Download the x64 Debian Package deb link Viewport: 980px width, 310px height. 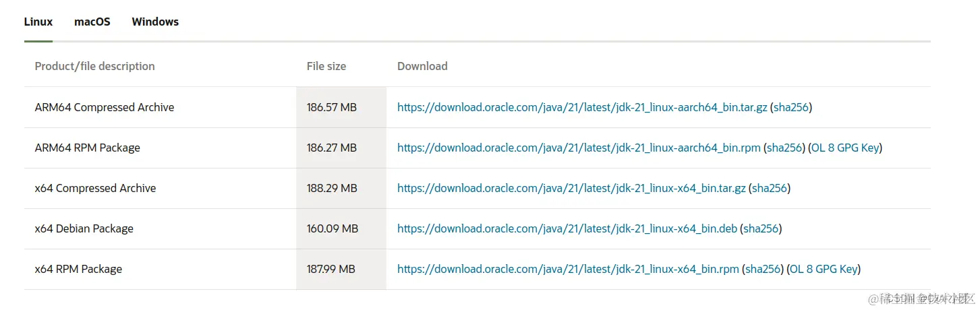coord(567,228)
